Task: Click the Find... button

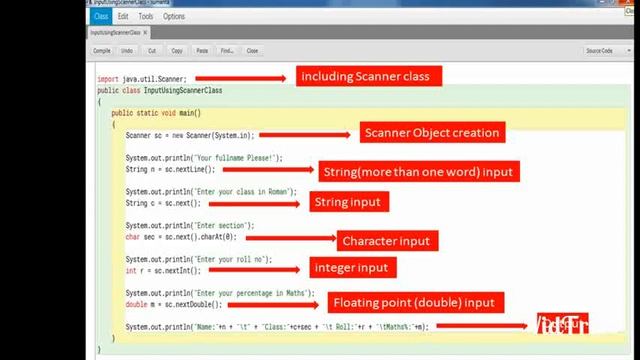Action: coord(227,51)
